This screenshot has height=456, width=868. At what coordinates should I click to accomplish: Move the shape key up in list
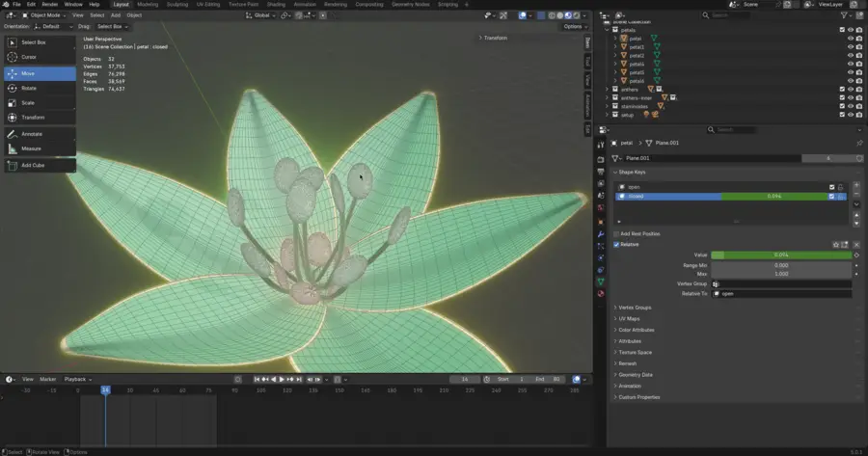coord(856,215)
